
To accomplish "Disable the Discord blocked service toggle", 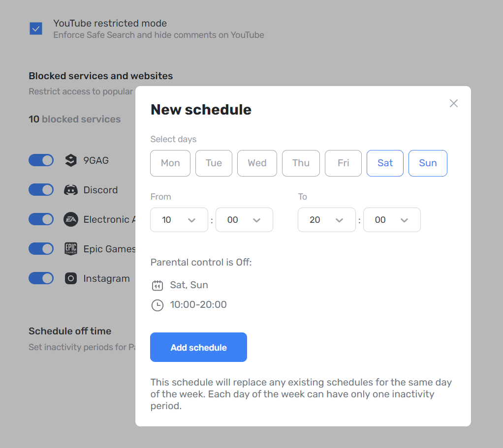I will pos(41,190).
